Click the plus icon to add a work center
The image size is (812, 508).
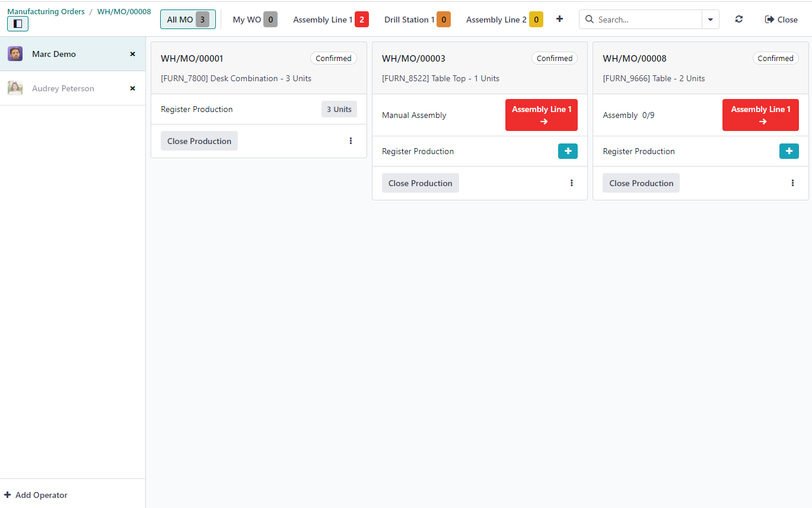point(559,19)
